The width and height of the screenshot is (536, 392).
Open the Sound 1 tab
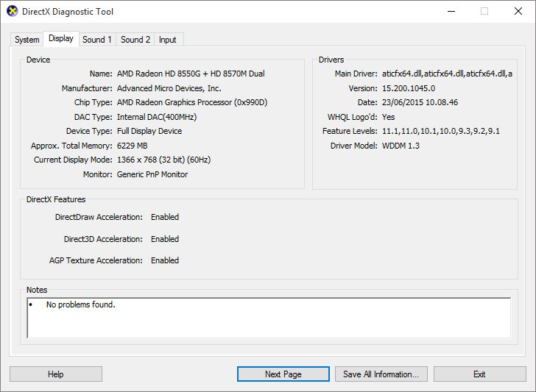click(97, 40)
